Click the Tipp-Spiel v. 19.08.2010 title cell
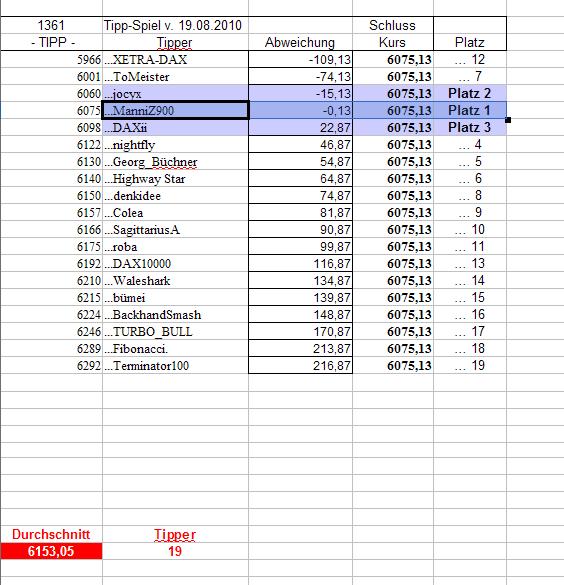This screenshot has height=585, width=564. pos(175,25)
